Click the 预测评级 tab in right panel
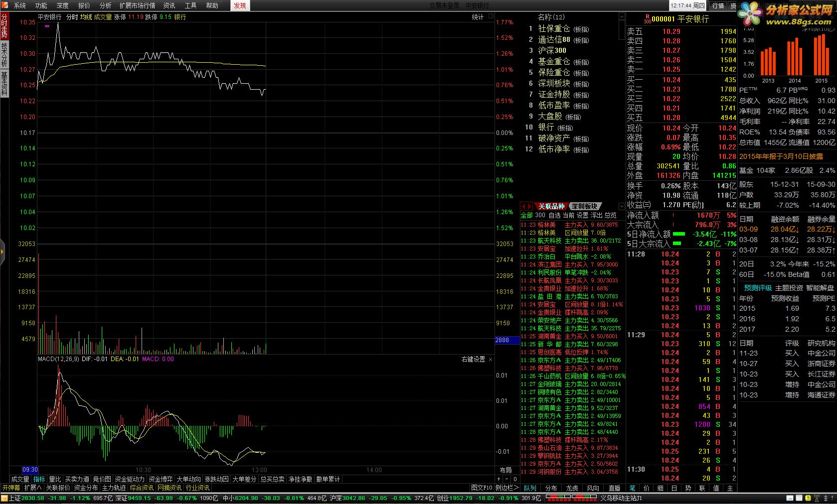This screenshot has height=504, width=837. tap(758, 288)
